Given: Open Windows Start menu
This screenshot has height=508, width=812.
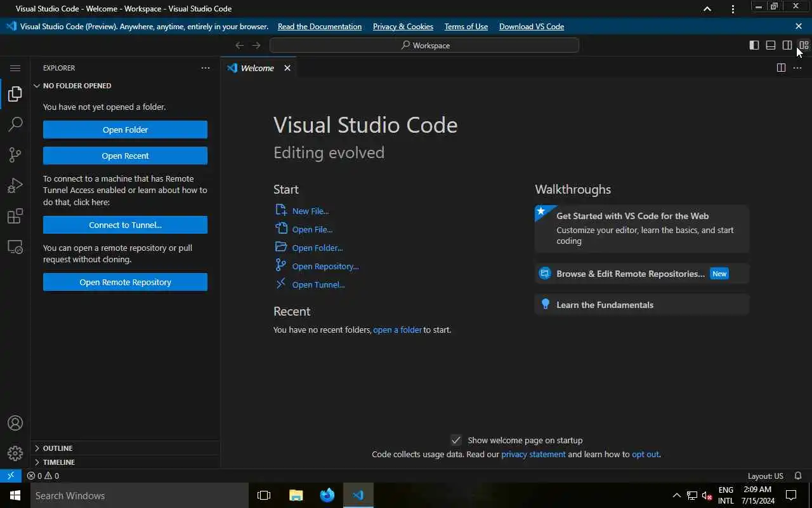Looking at the screenshot, I should [15, 495].
